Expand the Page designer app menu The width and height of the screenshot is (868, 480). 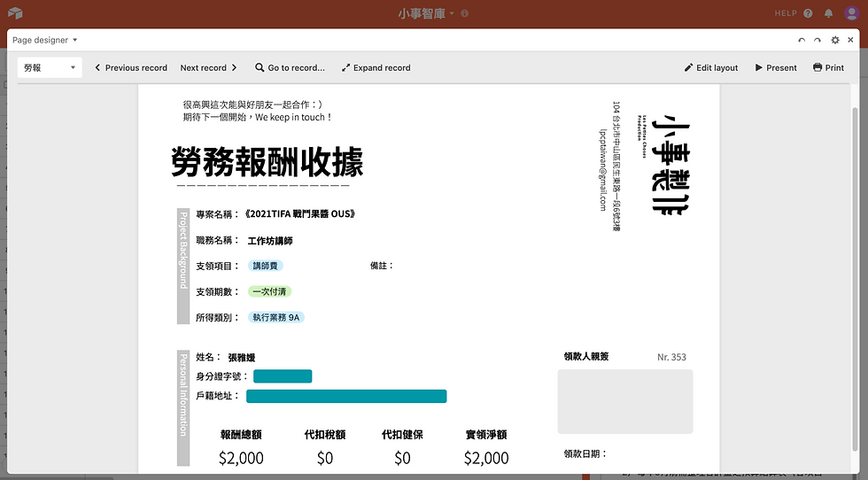pos(45,40)
